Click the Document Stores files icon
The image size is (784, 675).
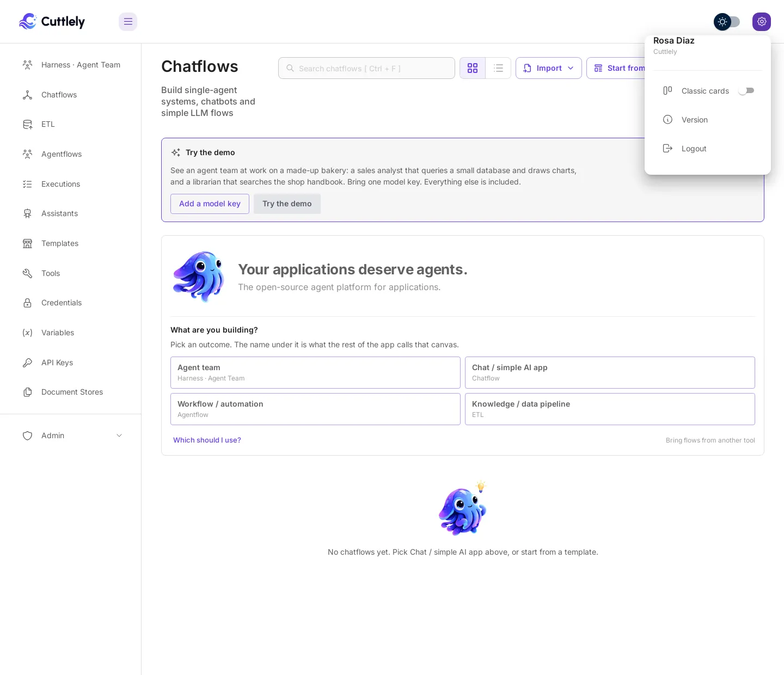(27, 392)
